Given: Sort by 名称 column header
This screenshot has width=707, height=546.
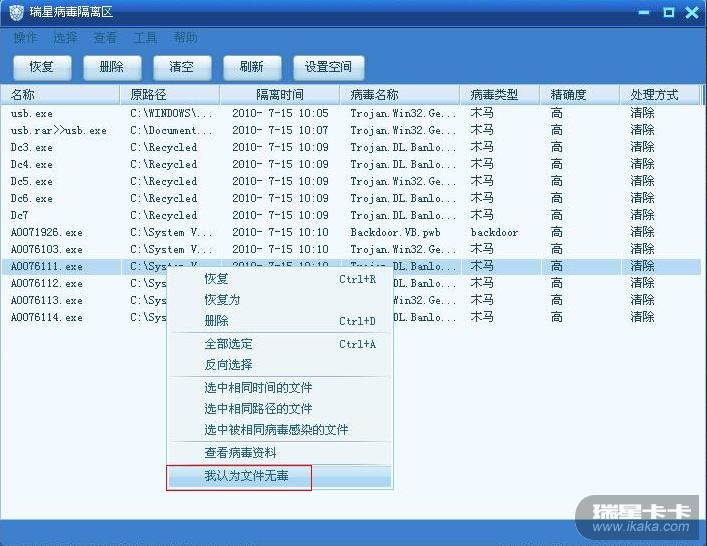Looking at the screenshot, I should 60,95.
